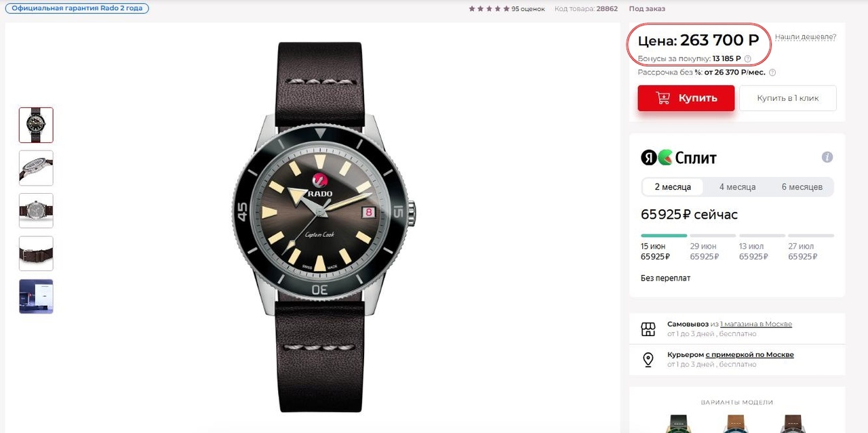Select the first front-view watch thumbnail
Viewport: 868px width, 433px height.
(x=36, y=125)
